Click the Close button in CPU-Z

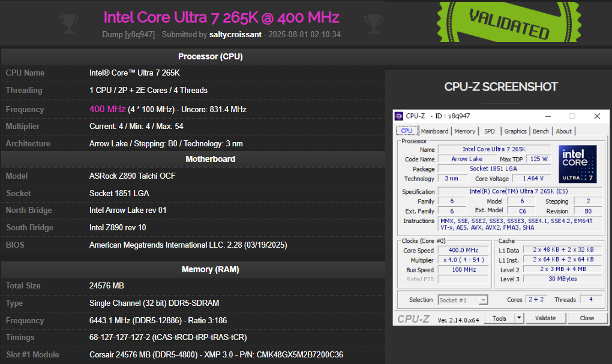pos(587,318)
